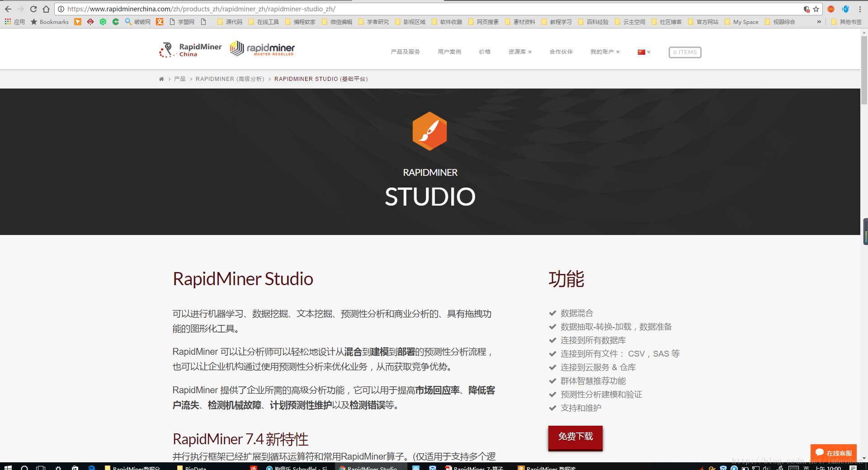Open the green C bookmark icon
The height and width of the screenshot is (470, 868).
(x=116, y=22)
